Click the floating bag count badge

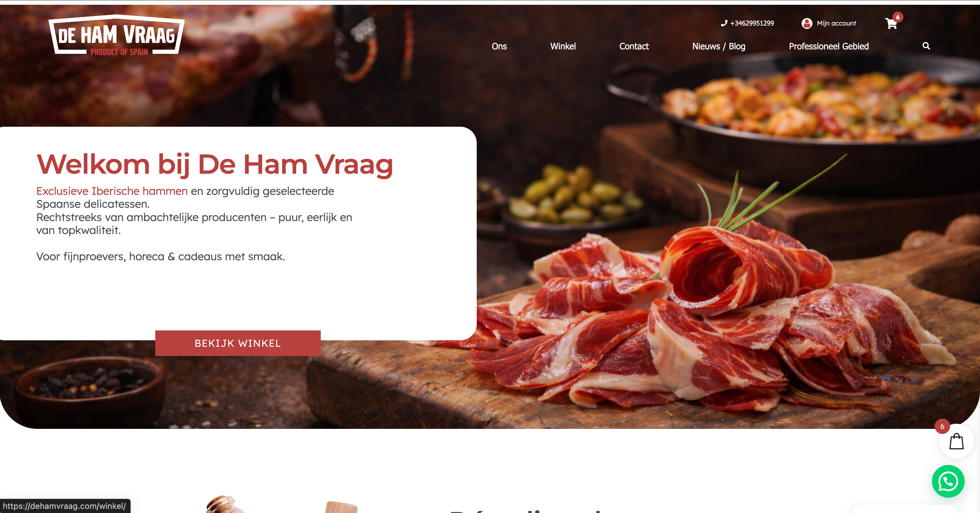tap(942, 426)
